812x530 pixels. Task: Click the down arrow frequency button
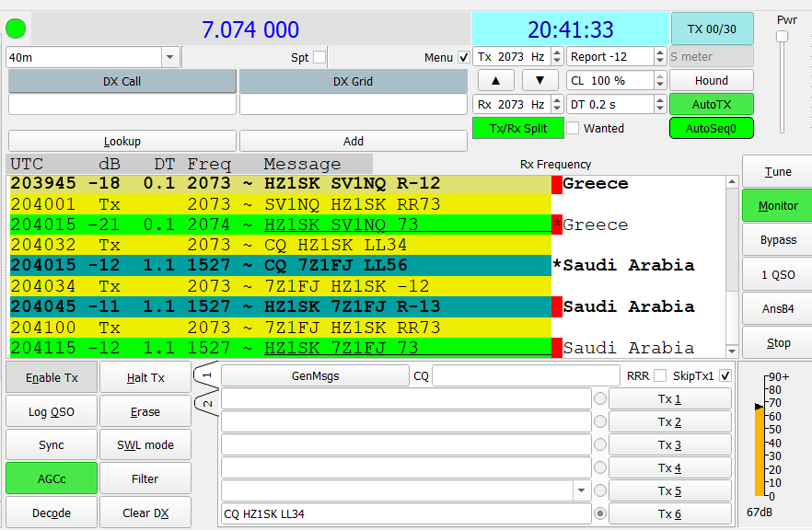pyautogui.click(x=539, y=80)
